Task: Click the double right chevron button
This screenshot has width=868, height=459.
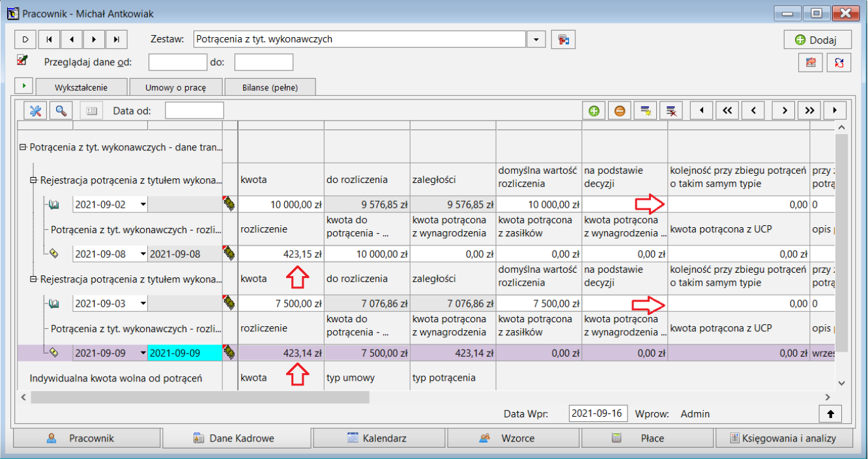Action: (809, 111)
